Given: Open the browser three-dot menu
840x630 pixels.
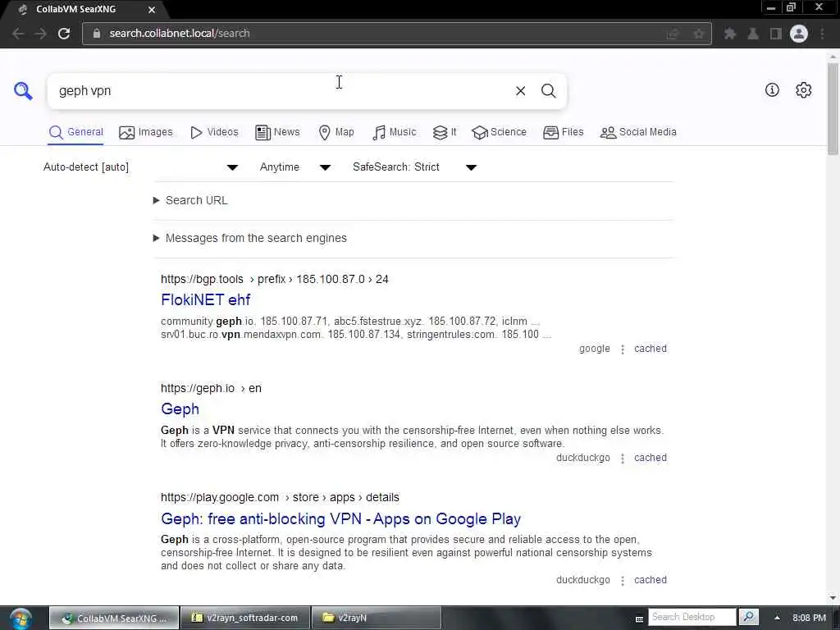Looking at the screenshot, I should pyautogui.click(x=822, y=34).
